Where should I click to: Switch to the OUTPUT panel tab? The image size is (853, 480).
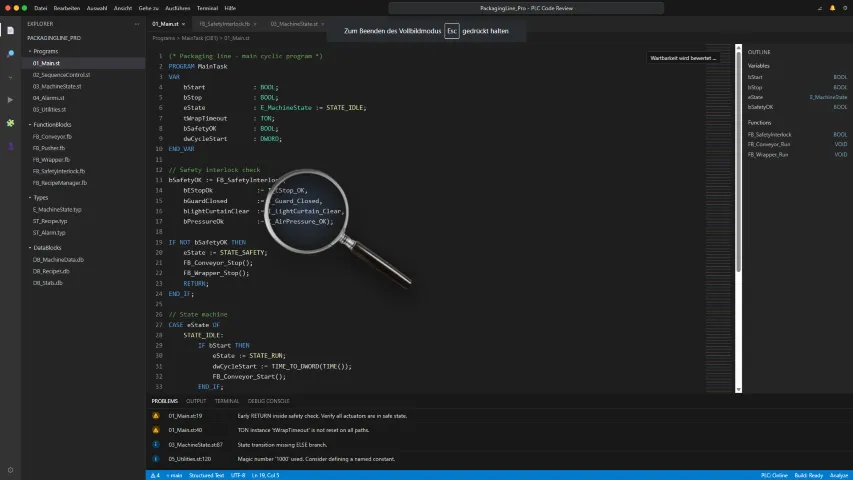196,401
